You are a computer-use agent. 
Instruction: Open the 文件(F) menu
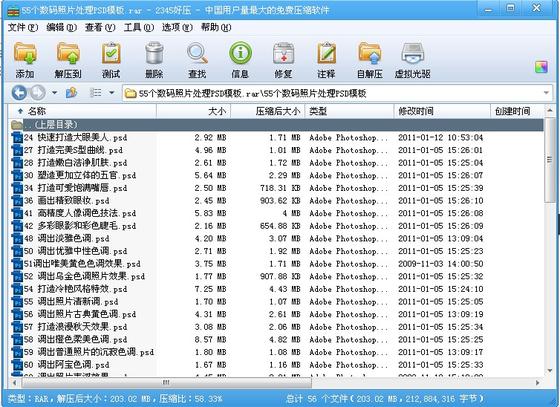[x=23, y=27]
